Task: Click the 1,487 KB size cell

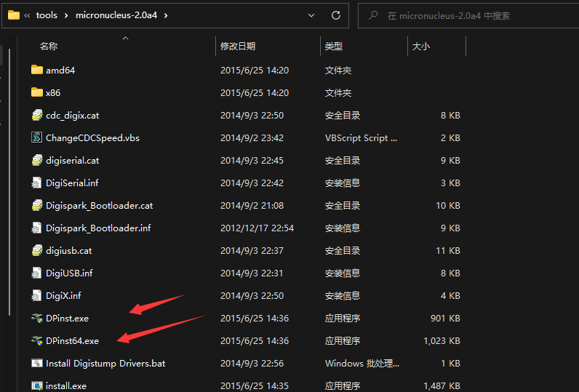Action: [442, 386]
